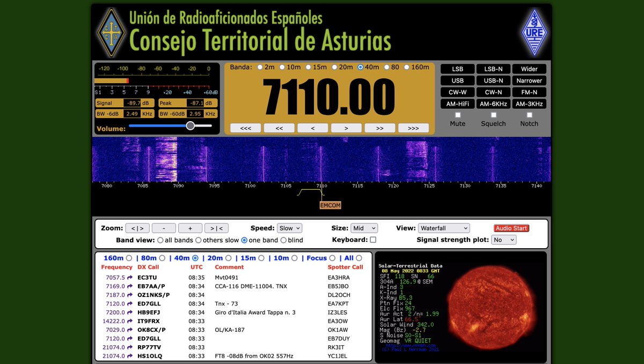The width and height of the screenshot is (644, 364).
Task: Open Signal strength plot dropdown
Action: pyautogui.click(x=504, y=240)
